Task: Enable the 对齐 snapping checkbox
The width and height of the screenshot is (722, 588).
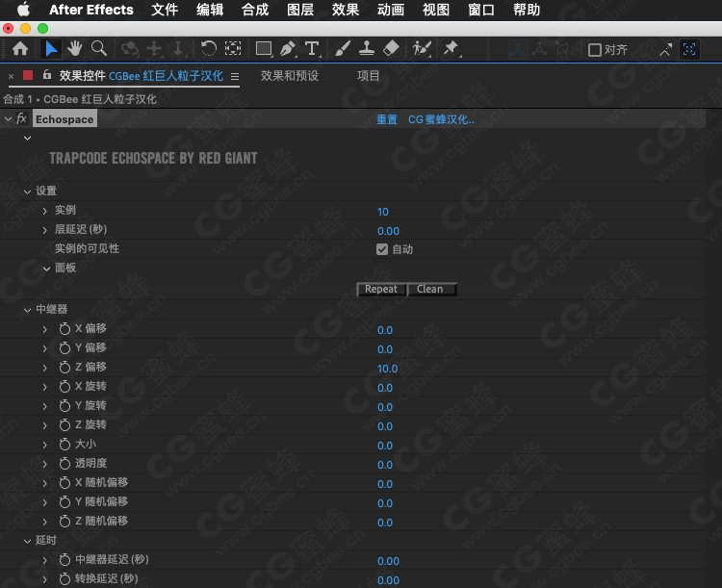Action: click(x=595, y=50)
